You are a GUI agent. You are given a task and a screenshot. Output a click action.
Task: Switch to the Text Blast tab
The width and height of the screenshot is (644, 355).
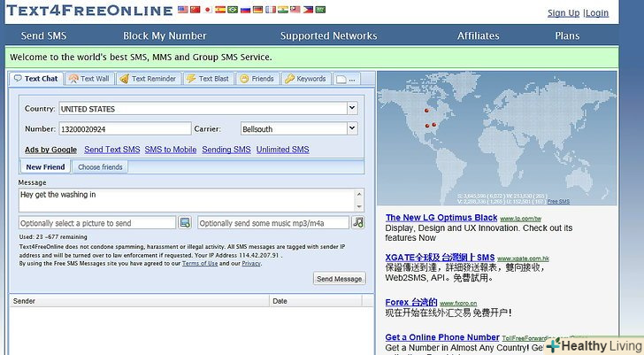point(207,79)
